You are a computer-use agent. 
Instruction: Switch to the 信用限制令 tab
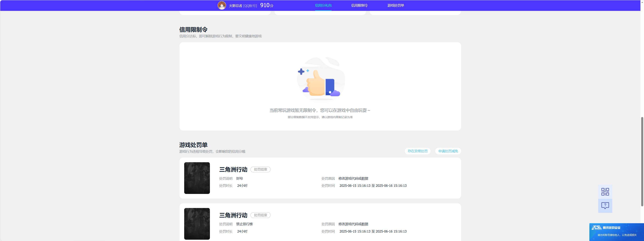(359, 5)
